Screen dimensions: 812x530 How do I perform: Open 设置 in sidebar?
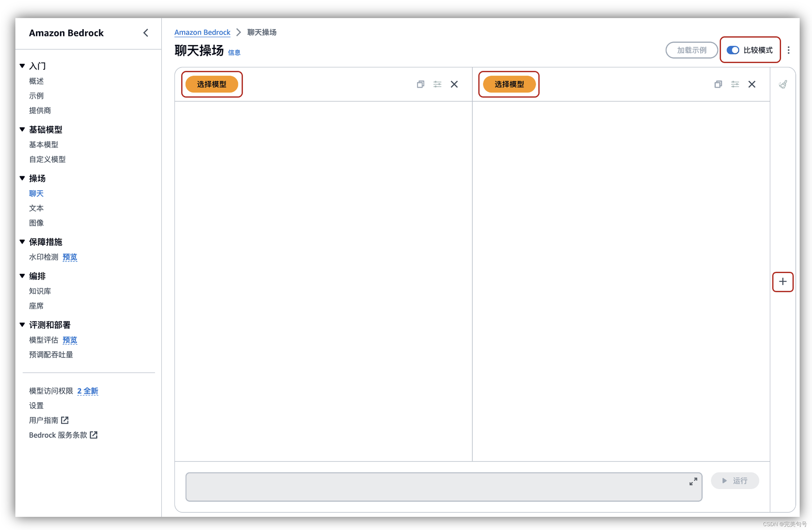[36, 405]
